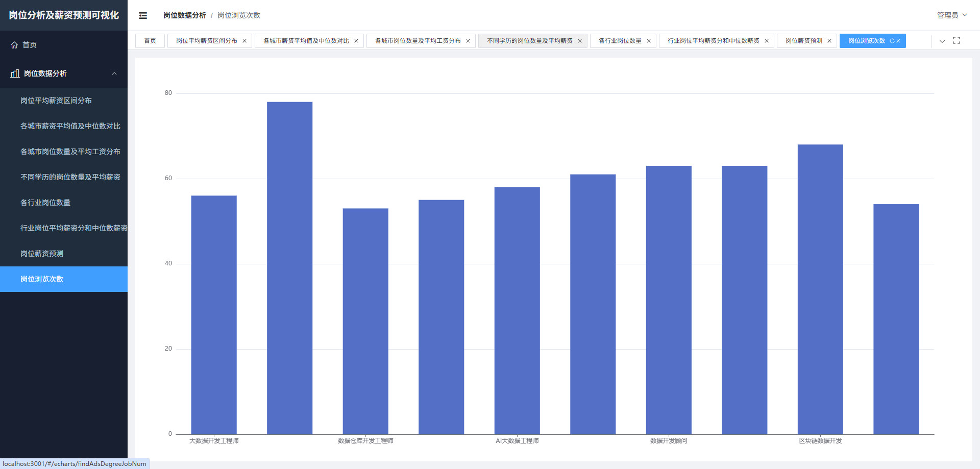Close the 各行业岗位数量 tab
The height and width of the screenshot is (469, 980).
point(649,41)
